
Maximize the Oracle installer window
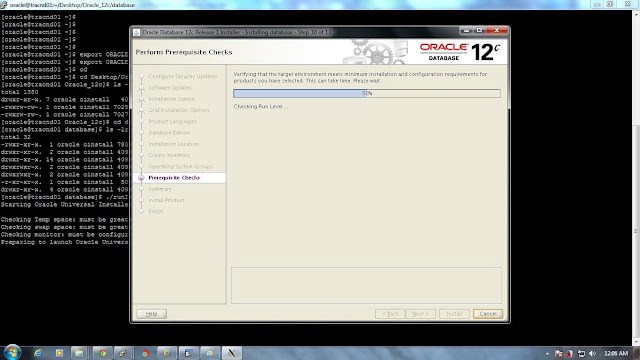tap(480, 31)
